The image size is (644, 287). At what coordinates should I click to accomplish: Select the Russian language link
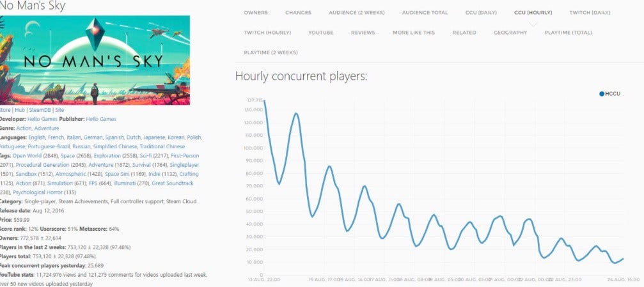80,146
